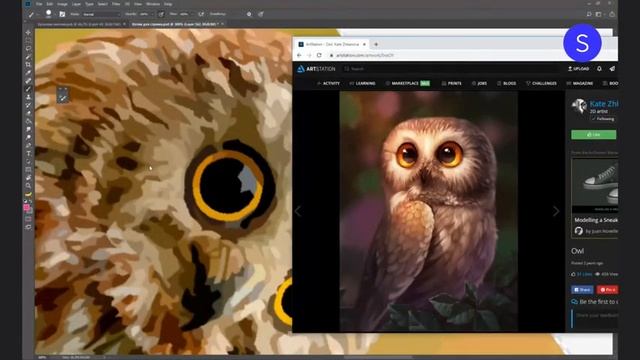Screen dimensions: 640x360
Task: Select the Gradient tool
Action: [28, 121]
